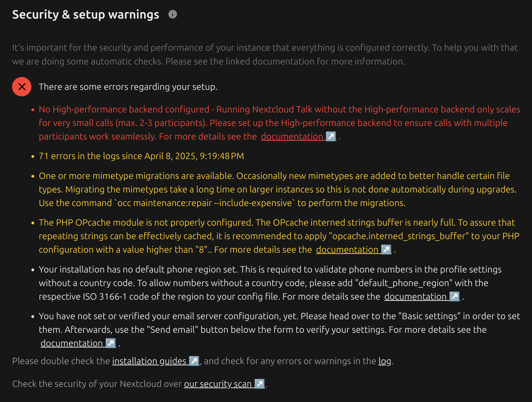Click the No High-performance backend configured error text
Viewport: 532px width, 402px height.
pos(279,123)
